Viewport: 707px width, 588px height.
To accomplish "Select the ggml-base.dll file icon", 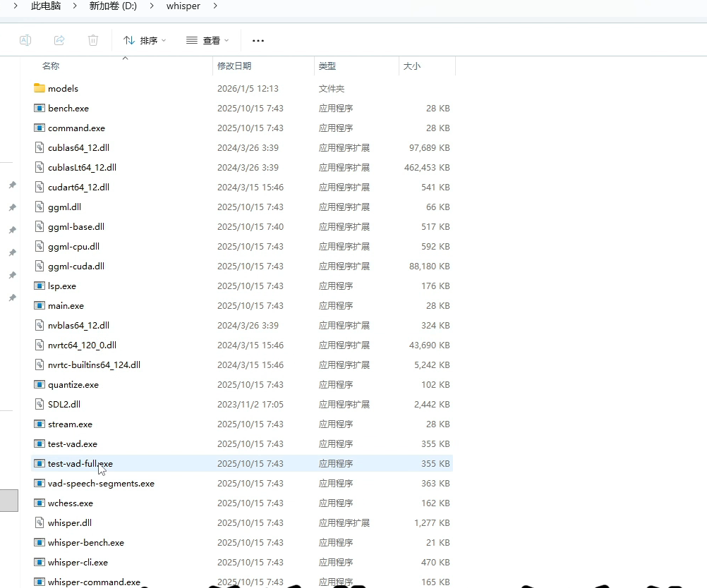I will (40, 226).
